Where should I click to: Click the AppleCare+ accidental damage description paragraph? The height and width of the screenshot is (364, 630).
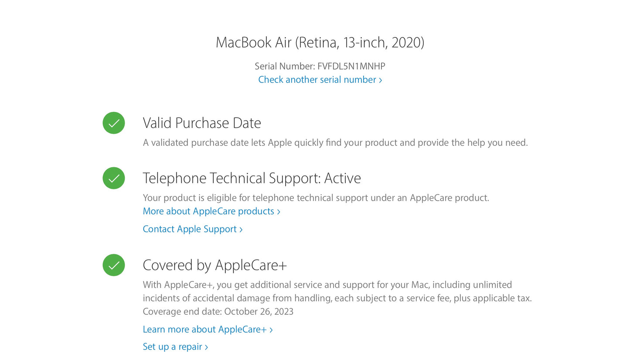[x=337, y=291]
